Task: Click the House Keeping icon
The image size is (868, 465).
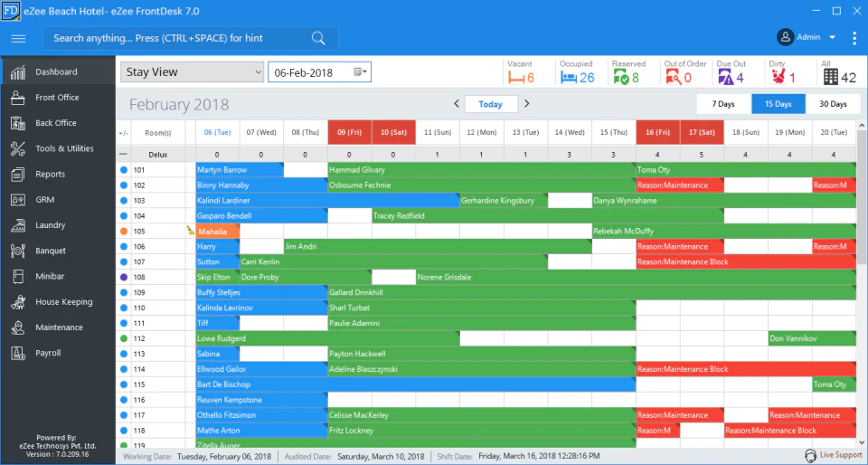Action: pyautogui.click(x=18, y=301)
